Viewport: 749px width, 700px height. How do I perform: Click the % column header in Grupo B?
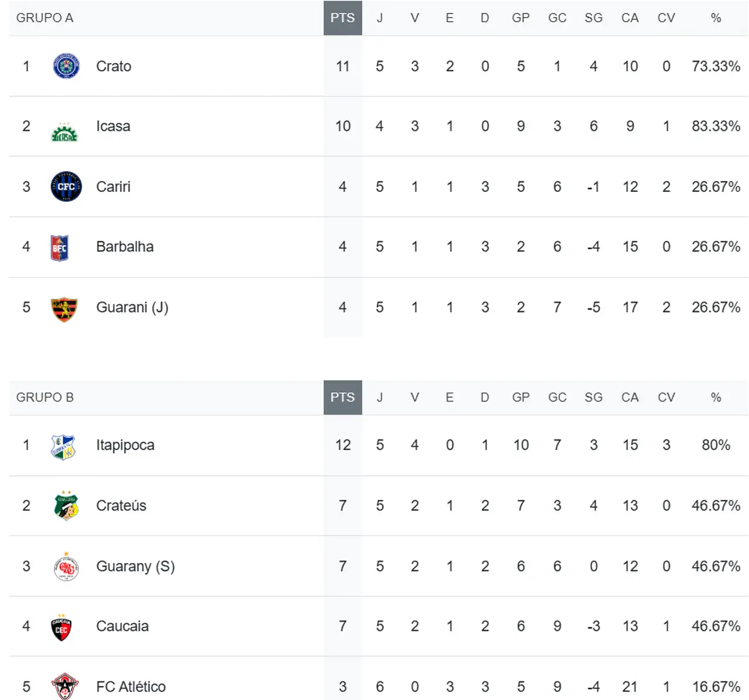point(716,397)
